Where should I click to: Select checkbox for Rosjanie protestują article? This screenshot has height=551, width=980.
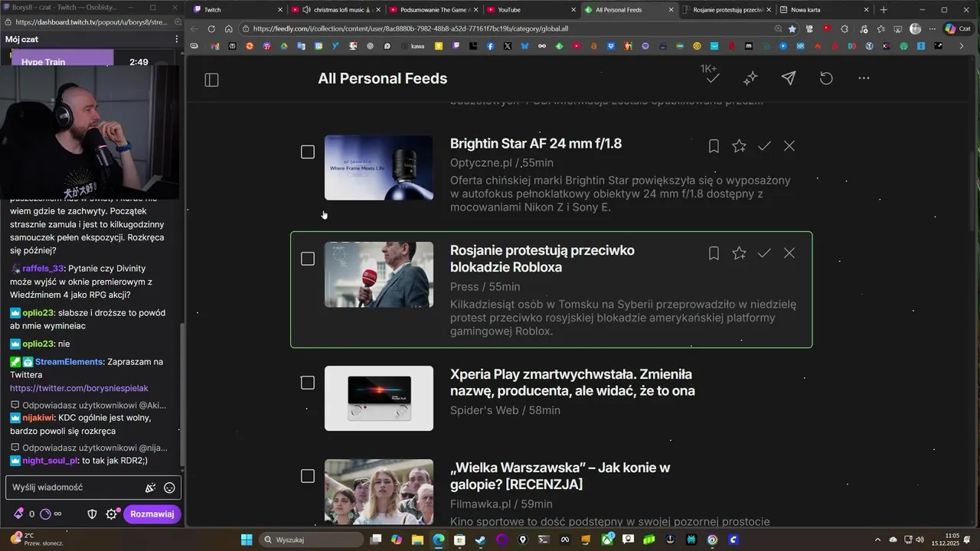308,259
